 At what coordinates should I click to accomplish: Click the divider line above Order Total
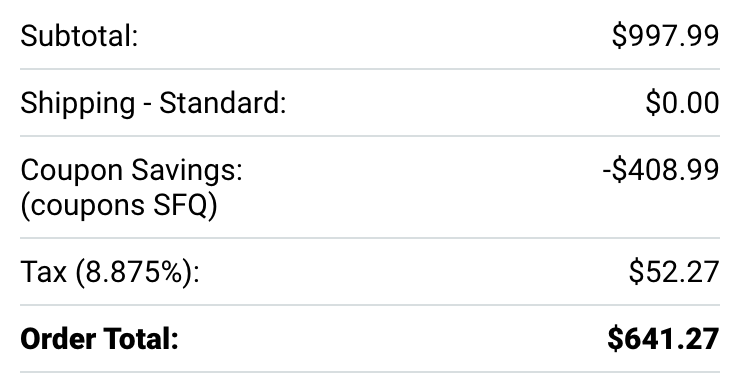370,305
